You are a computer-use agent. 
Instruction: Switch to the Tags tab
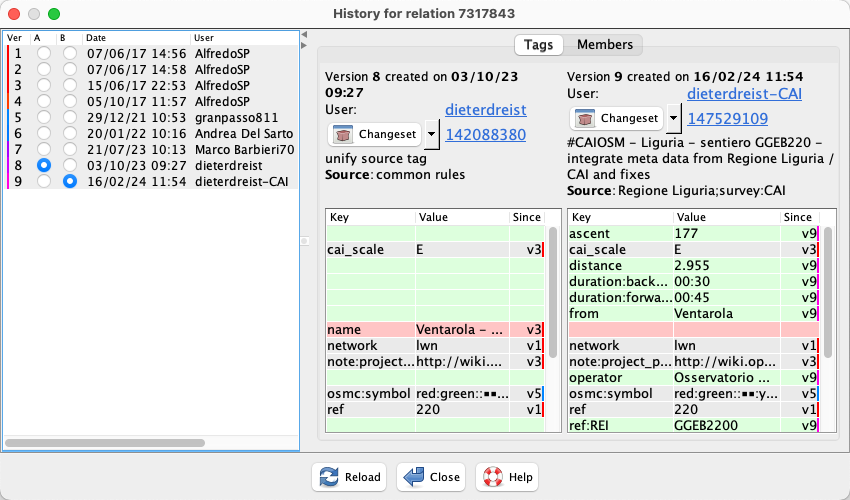click(538, 45)
